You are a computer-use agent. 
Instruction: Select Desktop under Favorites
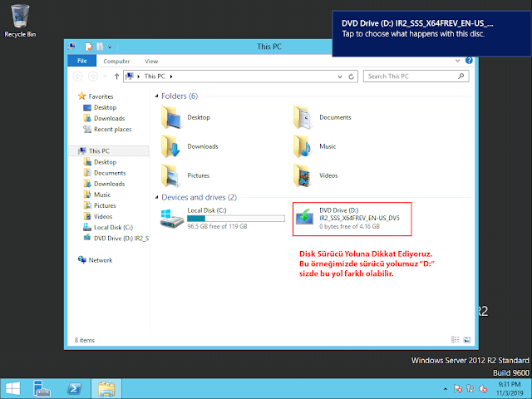click(x=100, y=107)
